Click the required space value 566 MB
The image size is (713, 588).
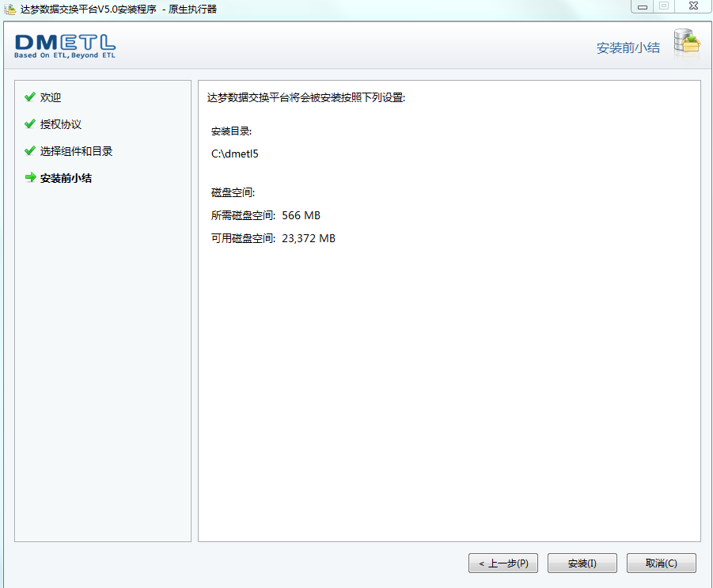[x=301, y=215]
